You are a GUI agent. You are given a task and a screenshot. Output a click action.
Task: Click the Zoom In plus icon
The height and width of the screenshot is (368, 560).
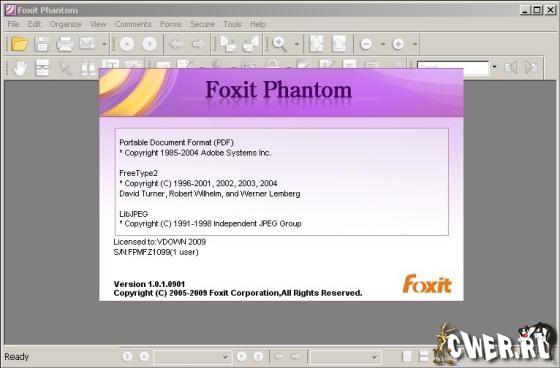pyautogui.click(x=398, y=44)
